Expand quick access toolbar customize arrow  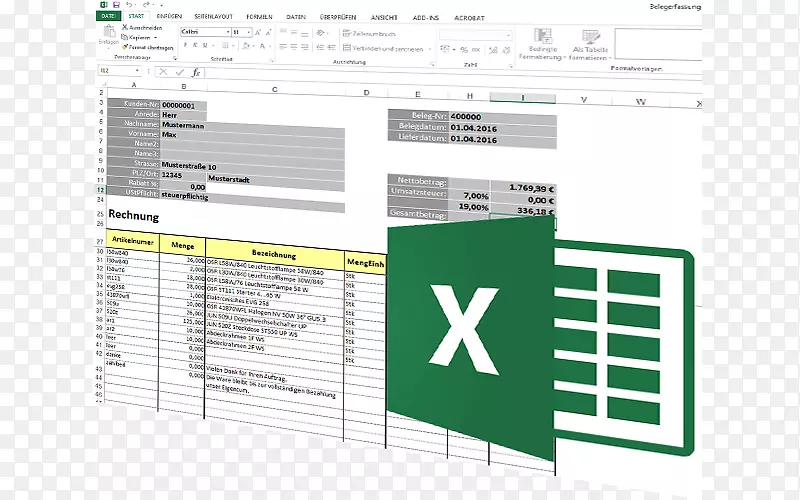coord(161,5)
